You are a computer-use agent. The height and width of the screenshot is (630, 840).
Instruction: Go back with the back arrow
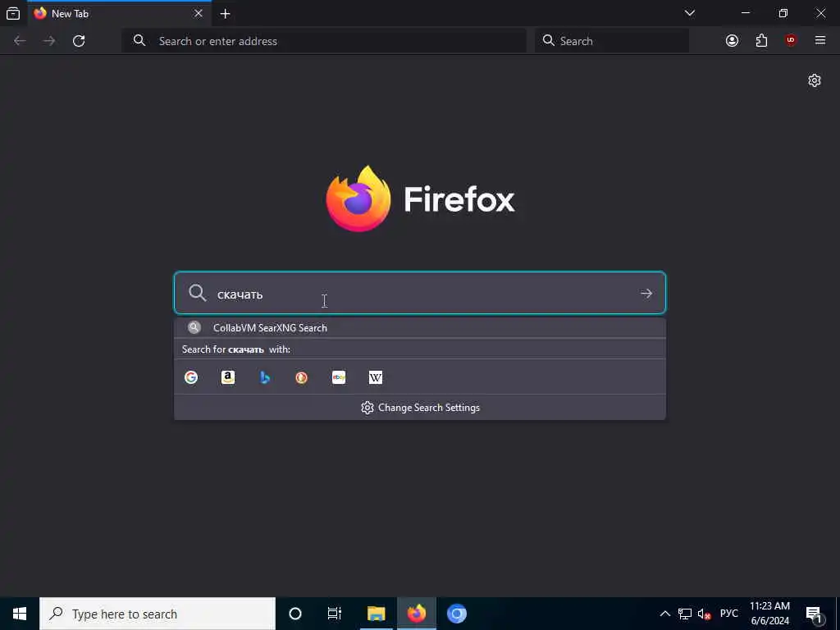pos(20,41)
